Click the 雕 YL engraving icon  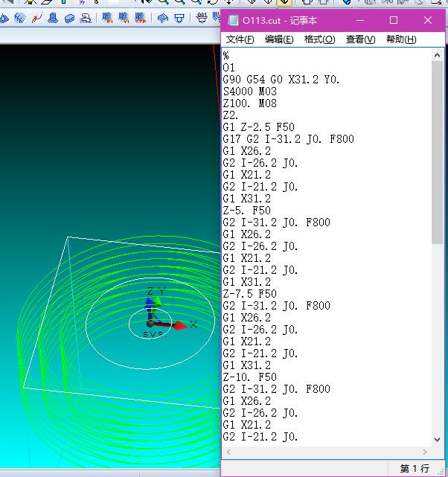click(124, 18)
